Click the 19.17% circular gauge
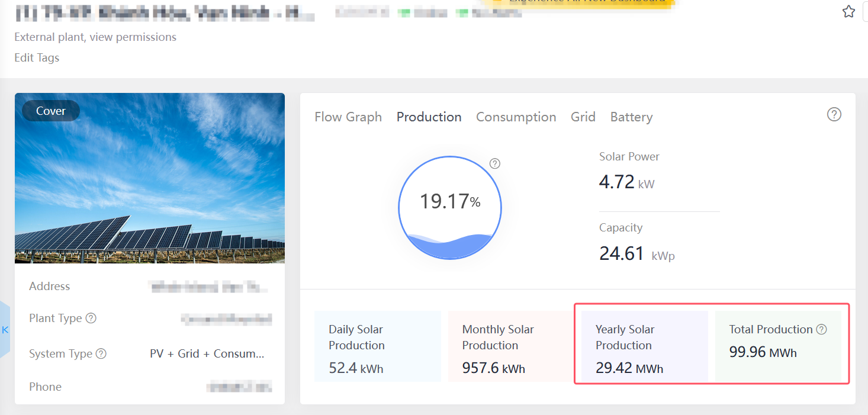868x415 pixels. [x=450, y=208]
